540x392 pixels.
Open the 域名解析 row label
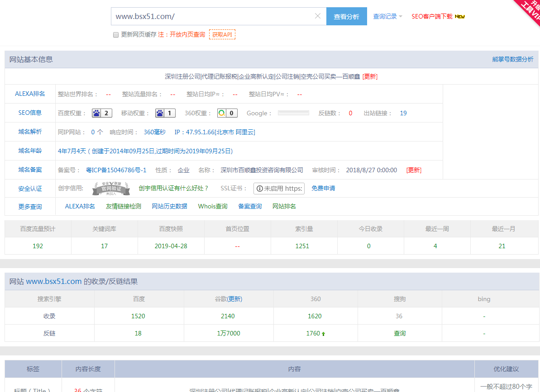(x=30, y=132)
